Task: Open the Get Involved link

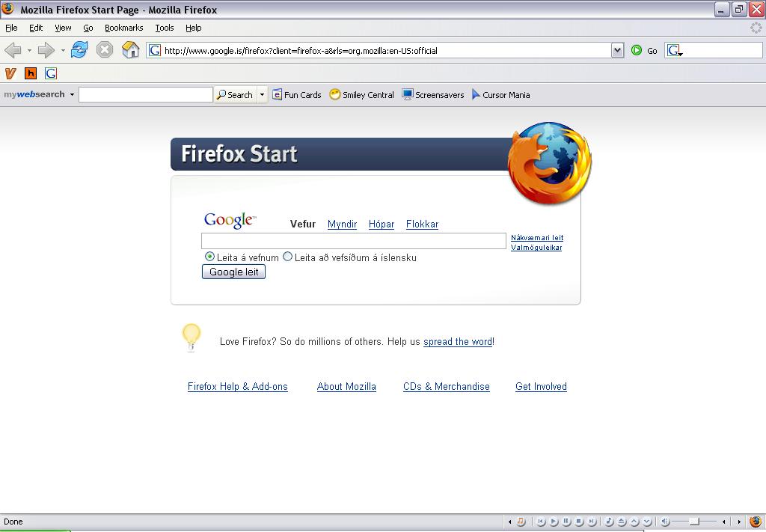Action: (x=541, y=386)
